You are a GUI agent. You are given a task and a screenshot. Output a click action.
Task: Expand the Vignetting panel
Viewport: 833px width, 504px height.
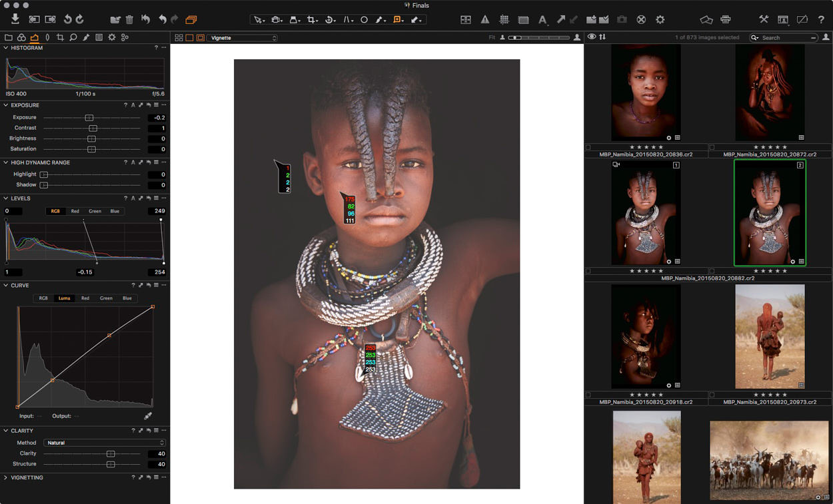tap(6, 477)
